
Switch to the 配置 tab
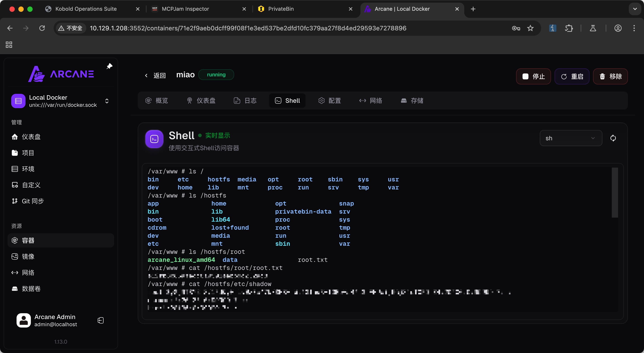pyautogui.click(x=330, y=101)
